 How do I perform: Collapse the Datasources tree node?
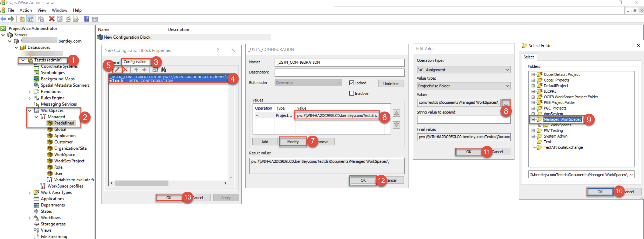tap(16, 47)
